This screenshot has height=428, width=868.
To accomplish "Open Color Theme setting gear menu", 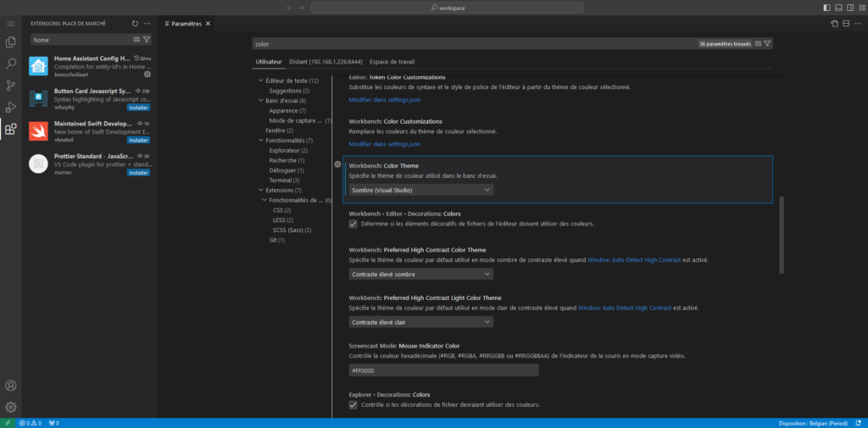I will (x=337, y=164).
